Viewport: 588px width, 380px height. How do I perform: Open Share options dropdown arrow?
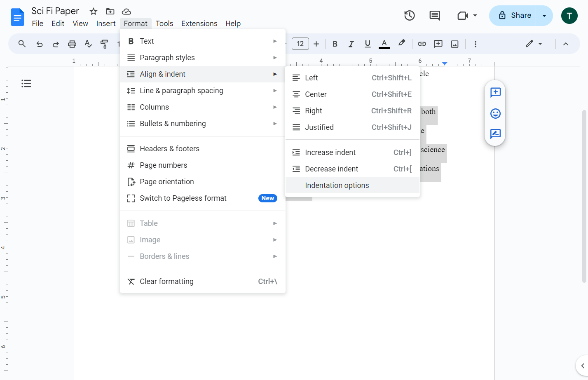click(544, 16)
